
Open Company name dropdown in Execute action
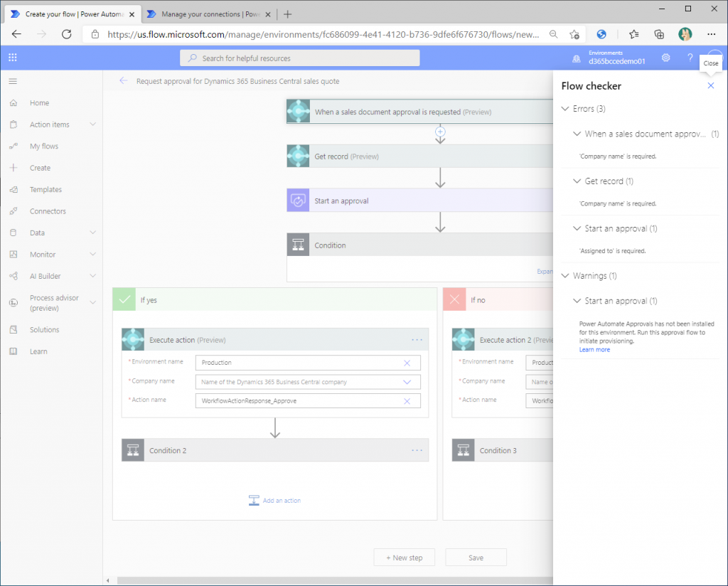(407, 382)
